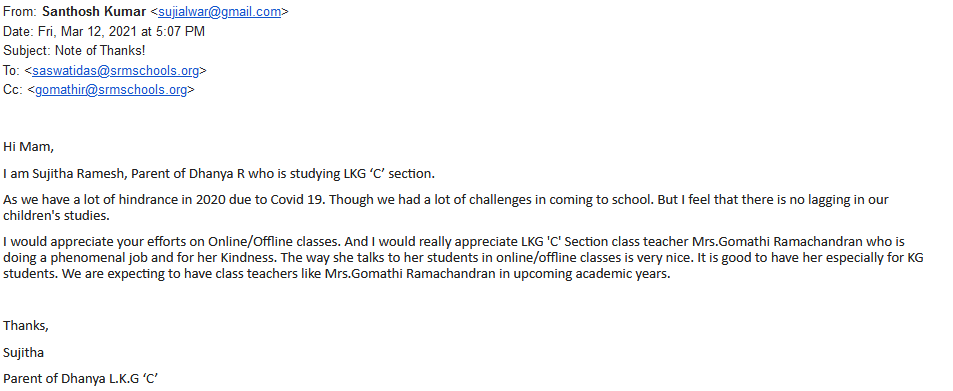Viewport: 953px width, 391px height.
Task: Click the 'Cc:' header label
Action: tap(13, 90)
